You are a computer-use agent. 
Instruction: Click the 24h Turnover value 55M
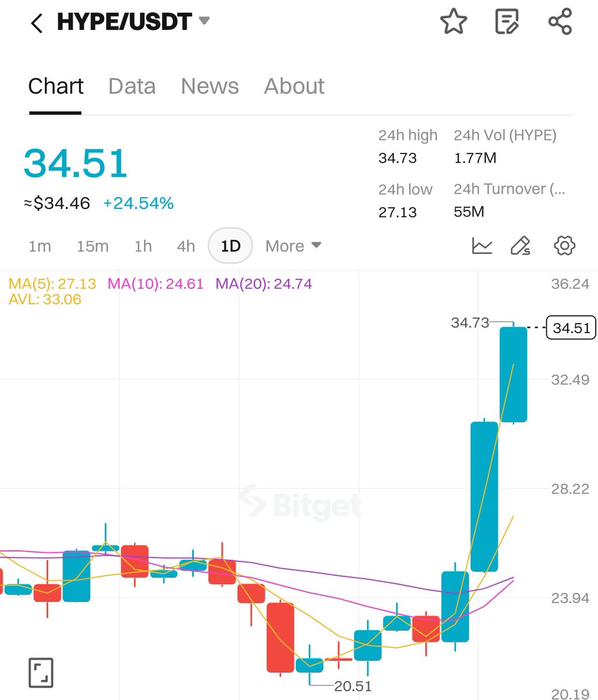click(469, 212)
